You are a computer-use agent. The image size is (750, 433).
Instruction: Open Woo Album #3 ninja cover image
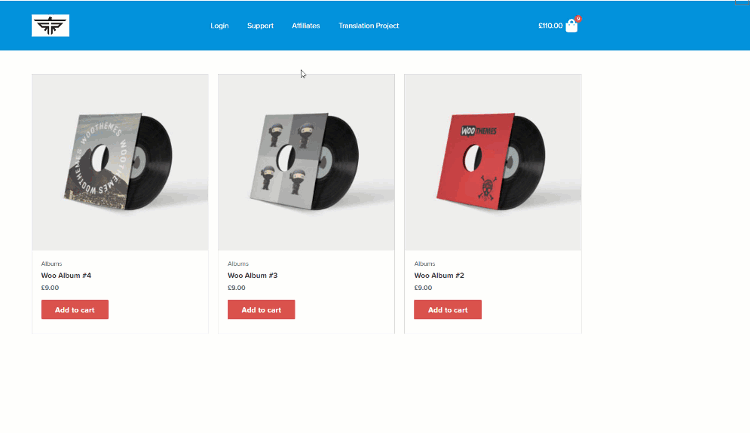pos(306,162)
